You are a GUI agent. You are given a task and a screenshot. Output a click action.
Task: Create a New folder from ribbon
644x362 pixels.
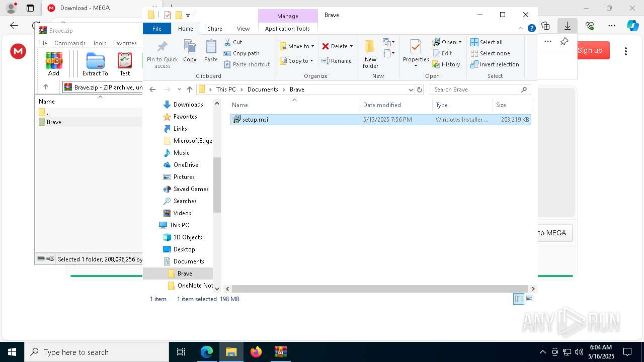pyautogui.click(x=370, y=54)
